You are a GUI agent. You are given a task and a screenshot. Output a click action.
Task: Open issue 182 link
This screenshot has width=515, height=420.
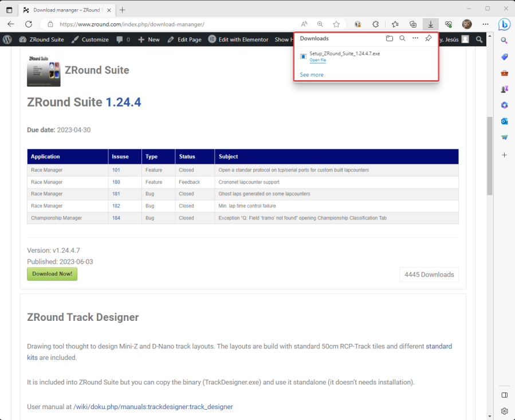(116, 206)
